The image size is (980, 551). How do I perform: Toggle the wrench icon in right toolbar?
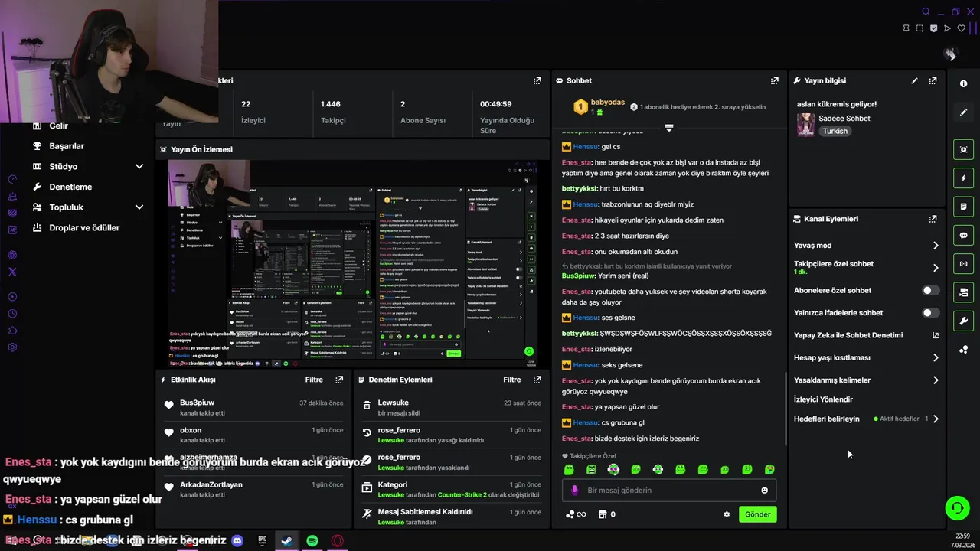[963, 321]
